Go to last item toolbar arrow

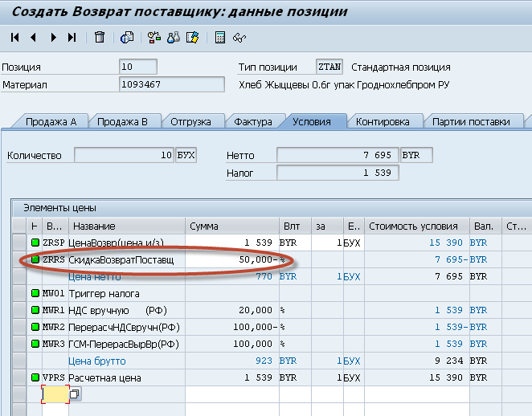point(72,37)
